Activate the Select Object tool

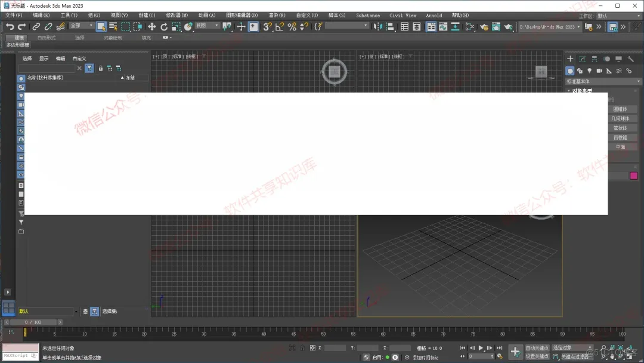click(101, 27)
